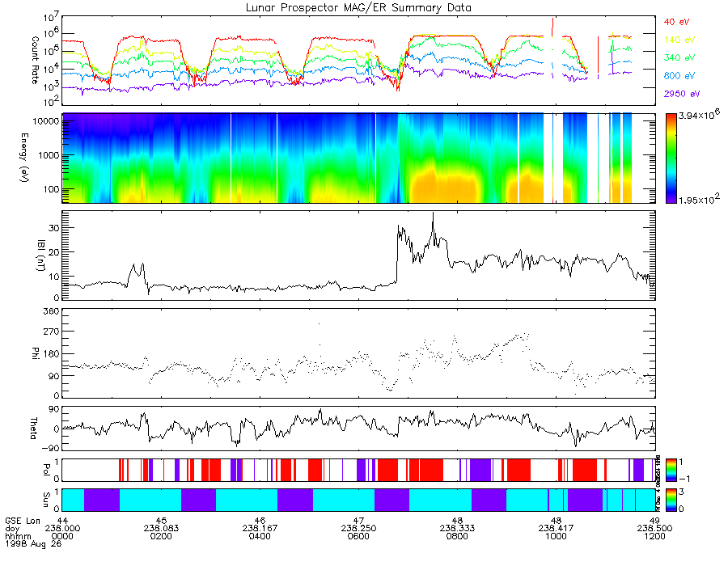Click the 0600 time axis tick label

coord(358,536)
